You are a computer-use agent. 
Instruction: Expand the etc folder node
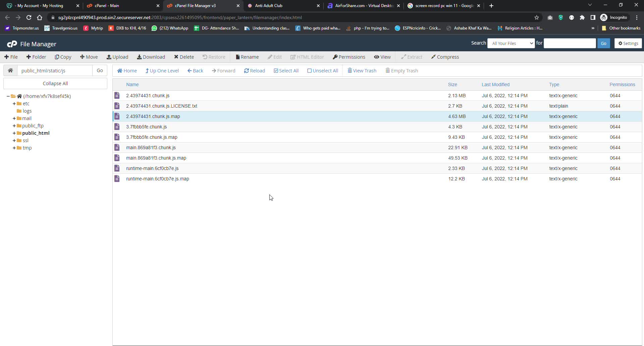click(14, 104)
